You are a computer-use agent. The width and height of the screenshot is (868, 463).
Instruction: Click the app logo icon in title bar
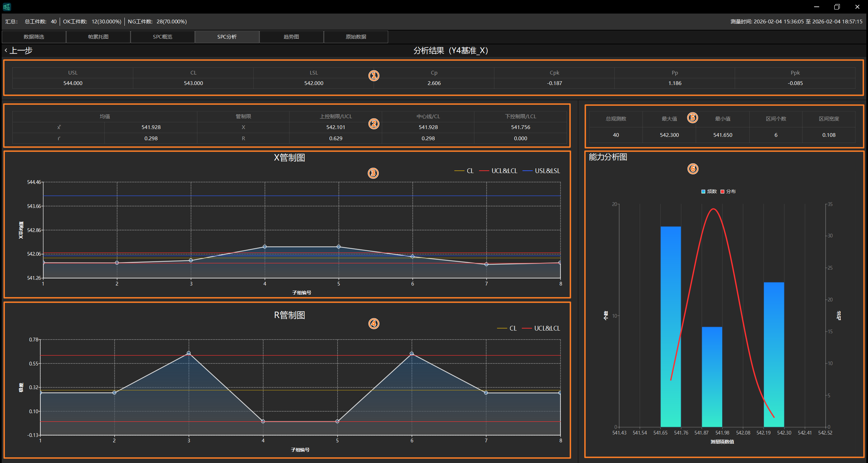(x=7, y=6)
